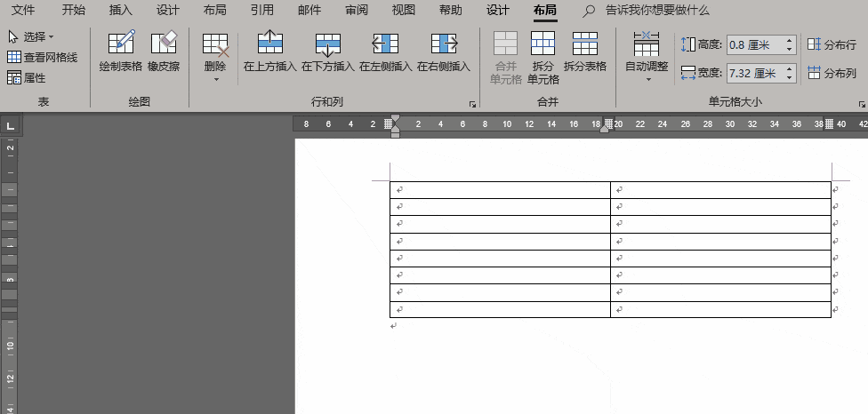
Task: Click the column boundary marker near 18 on ruler
Action: (x=609, y=123)
